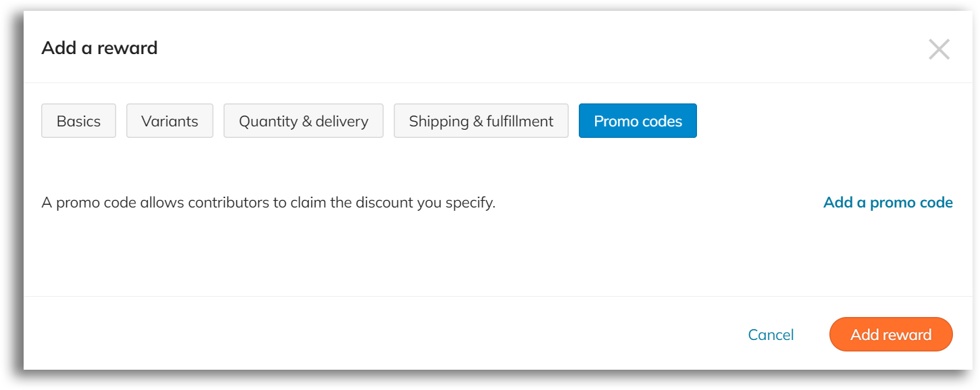Create a new promo code
Image resolution: width=980 pixels, height=390 pixels.
pos(887,203)
